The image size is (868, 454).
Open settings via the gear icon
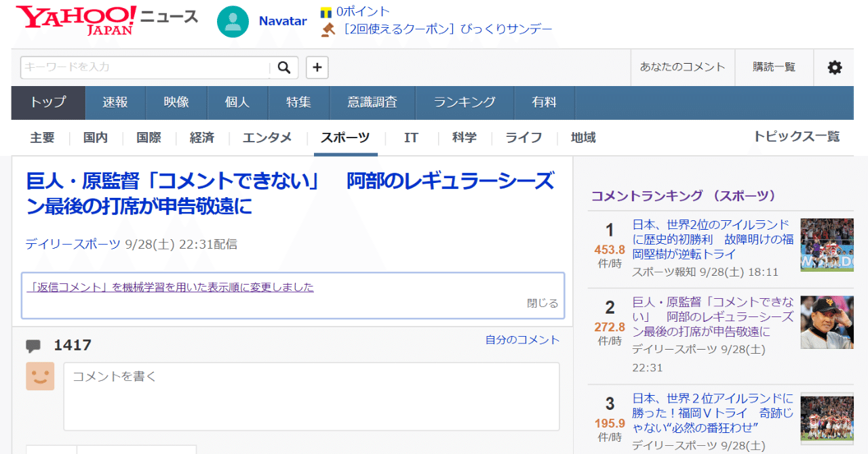[x=835, y=67]
